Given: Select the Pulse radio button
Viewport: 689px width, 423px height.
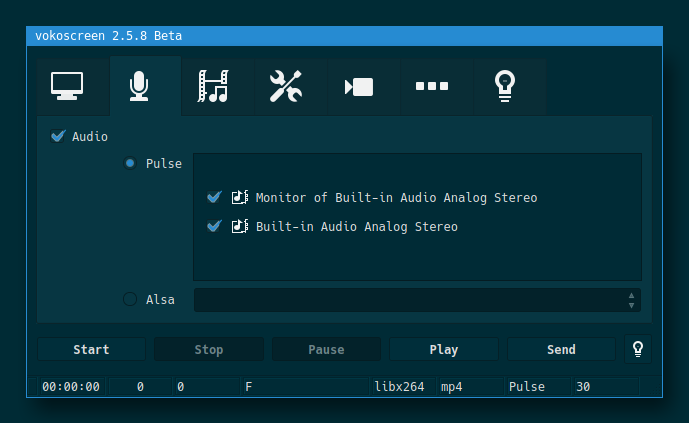Looking at the screenshot, I should 130,163.
